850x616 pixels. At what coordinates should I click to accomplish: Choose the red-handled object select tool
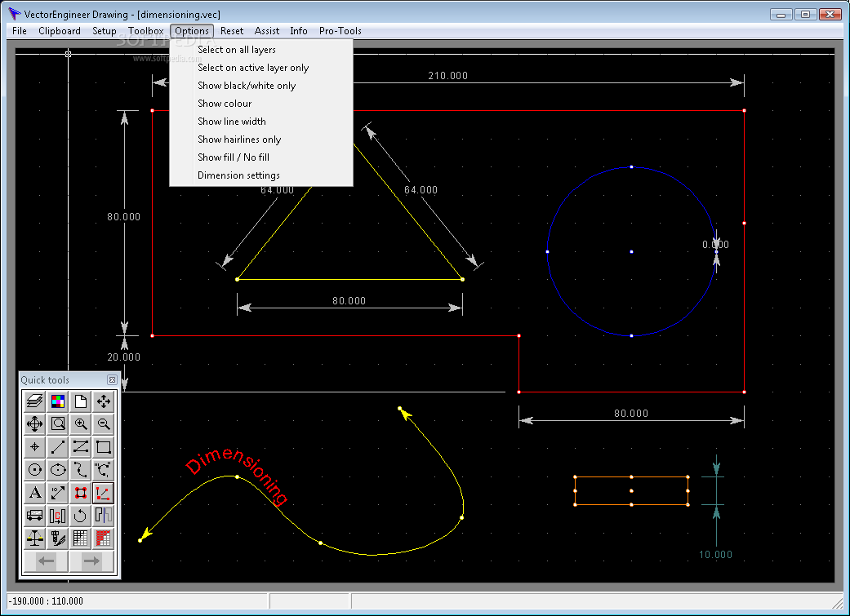click(80, 493)
